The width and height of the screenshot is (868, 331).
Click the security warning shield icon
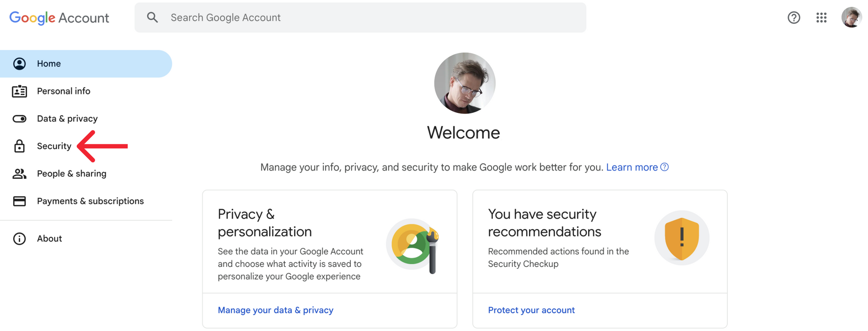click(x=682, y=238)
